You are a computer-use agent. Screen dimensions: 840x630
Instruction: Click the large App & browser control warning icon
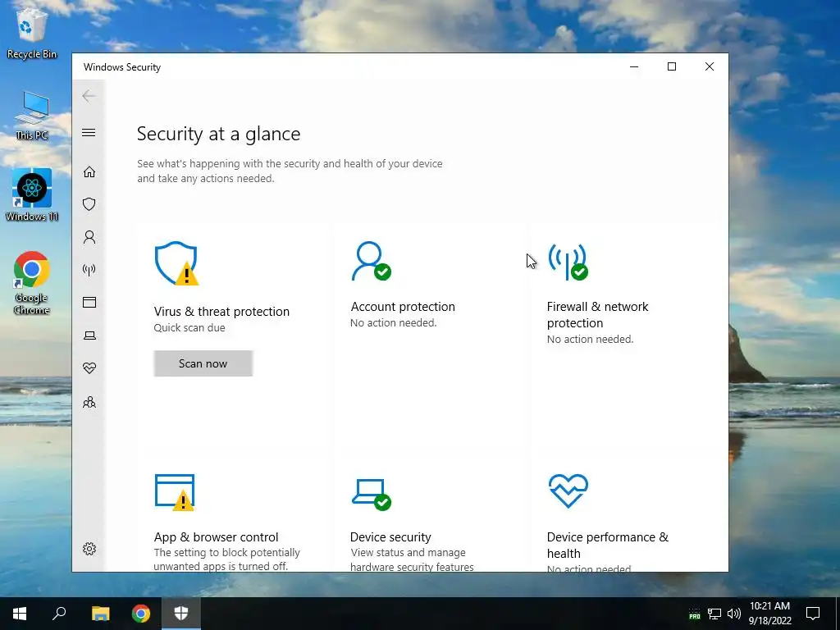click(x=175, y=492)
